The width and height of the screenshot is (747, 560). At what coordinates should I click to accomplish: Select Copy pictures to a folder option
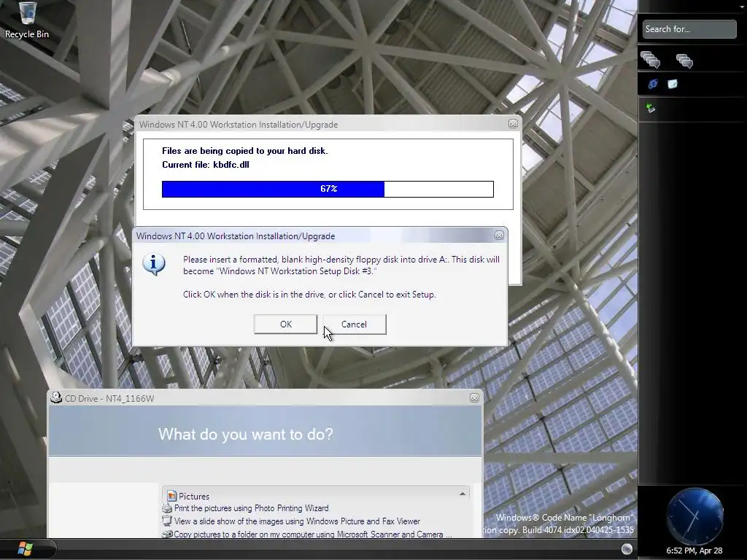pos(312,534)
